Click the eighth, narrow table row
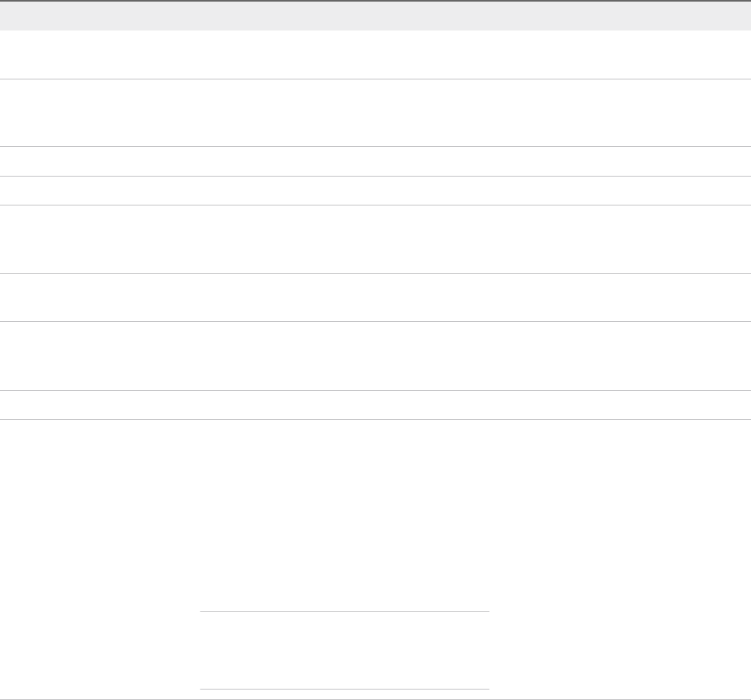751x700 pixels. tap(375, 405)
